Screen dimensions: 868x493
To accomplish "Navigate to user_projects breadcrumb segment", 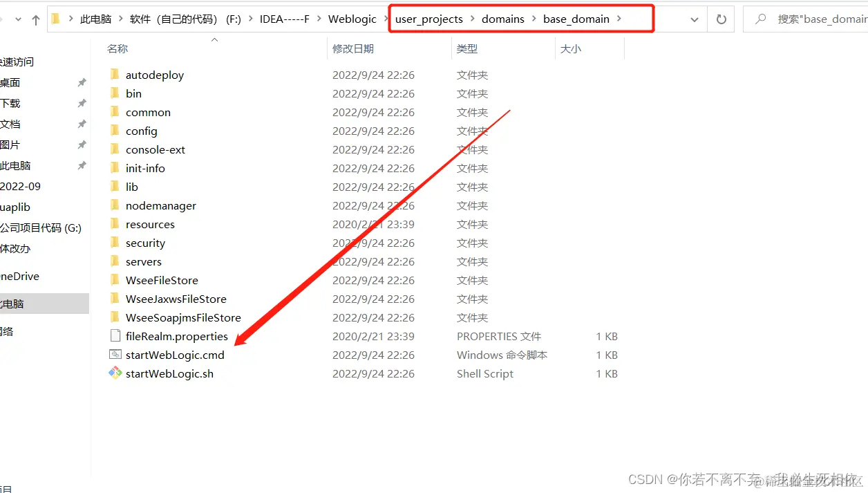I will 429,19.
